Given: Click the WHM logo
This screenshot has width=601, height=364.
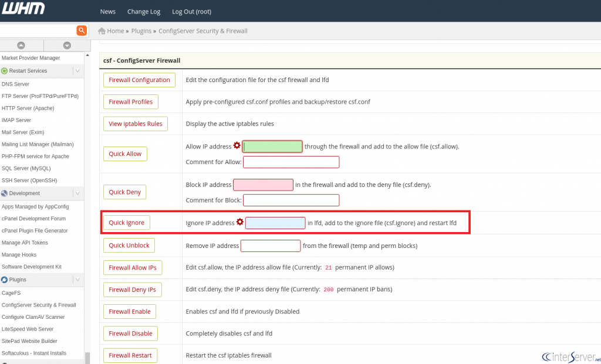Looking at the screenshot, I should [23, 8].
